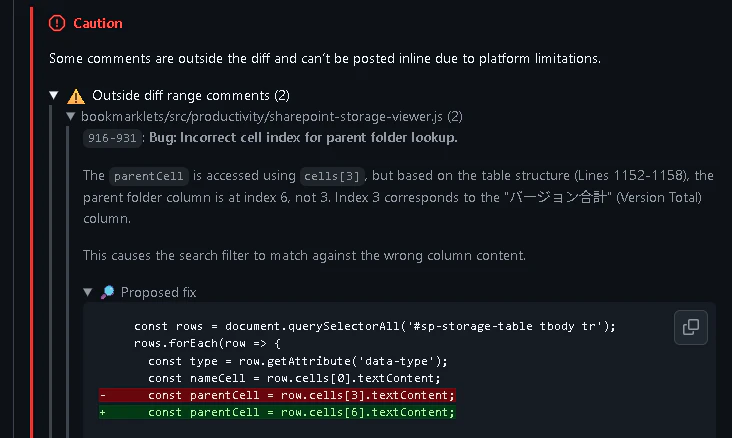The width and height of the screenshot is (732, 438).
Task: Copy the proposed fix code snippet
Action: pos(690,327)
